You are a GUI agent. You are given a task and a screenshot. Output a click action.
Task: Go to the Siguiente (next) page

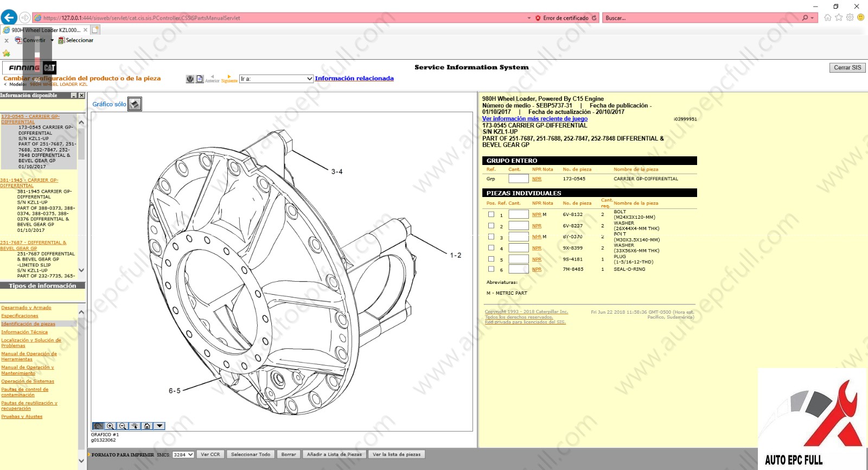click(229, 79)
